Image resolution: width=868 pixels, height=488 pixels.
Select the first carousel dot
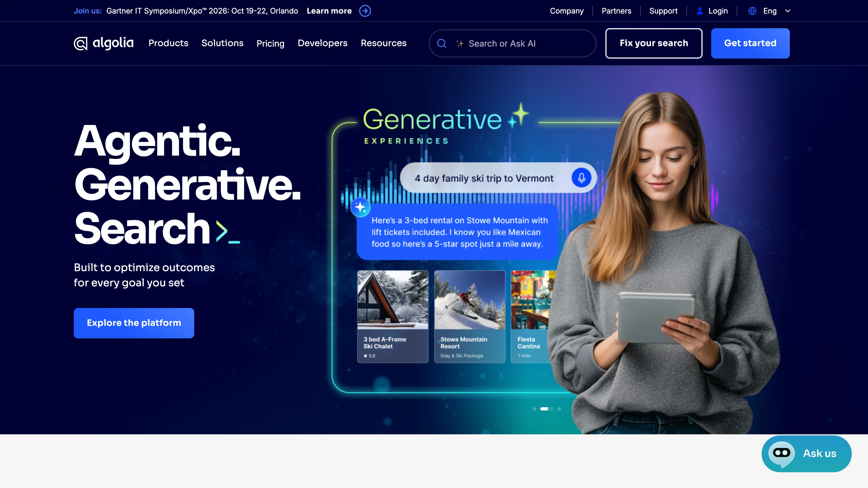534,409
